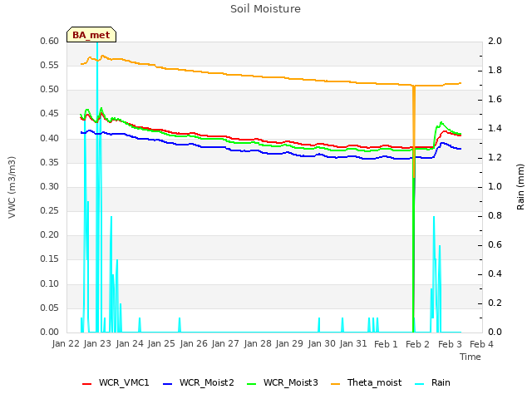Click the 0.40 VWC axis value
The height and width of the screenshot is (399, 532).
pos(50,139)
